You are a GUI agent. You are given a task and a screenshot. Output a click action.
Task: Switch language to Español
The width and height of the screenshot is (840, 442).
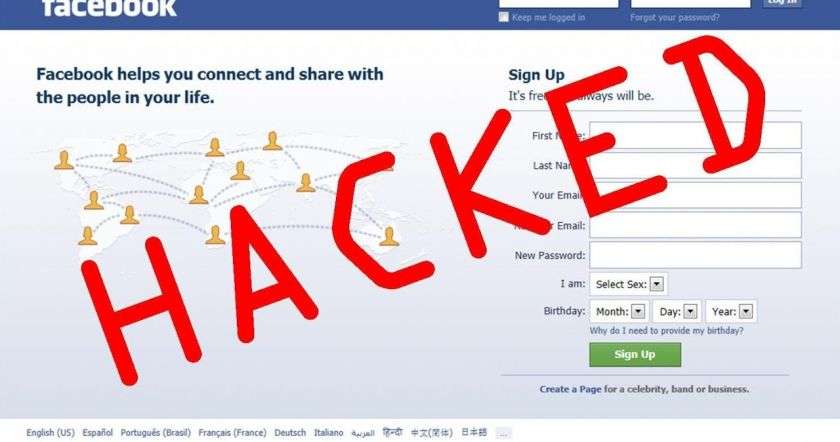98,432
